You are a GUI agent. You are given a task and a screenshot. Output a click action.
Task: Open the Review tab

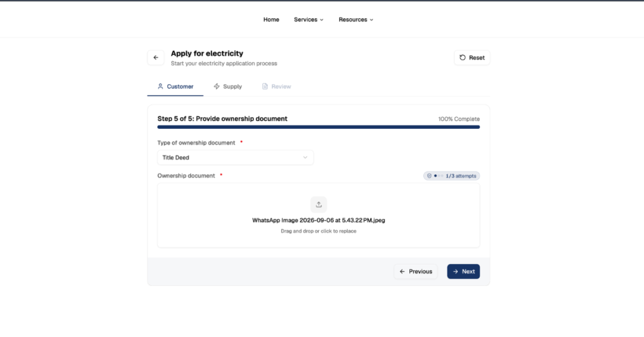277,86
